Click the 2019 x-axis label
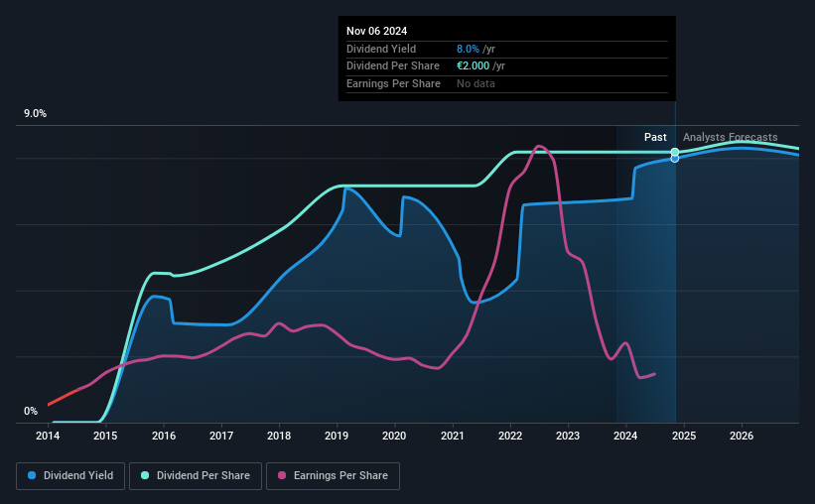Viewport: 815px width, 504px height. [x=337, y=436]
